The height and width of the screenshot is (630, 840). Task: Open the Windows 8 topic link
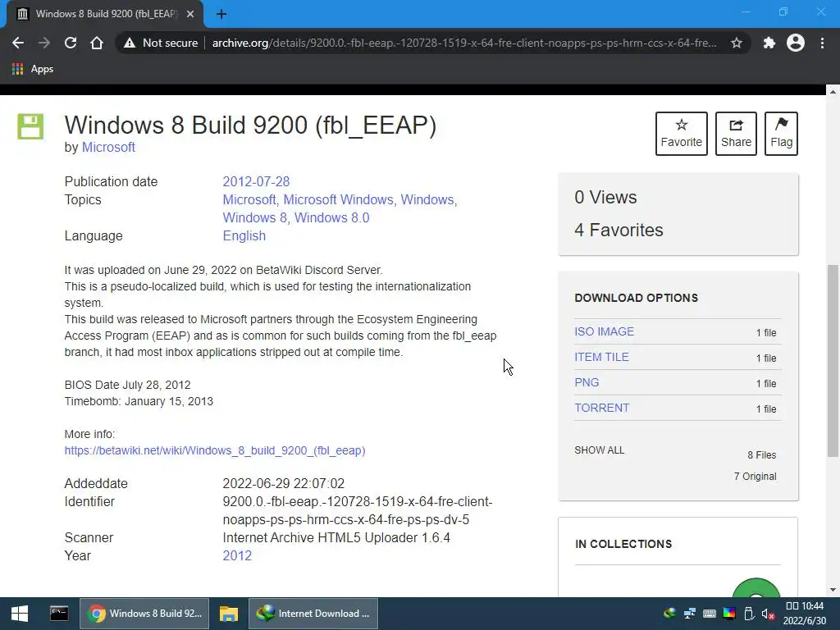point(254,218)
